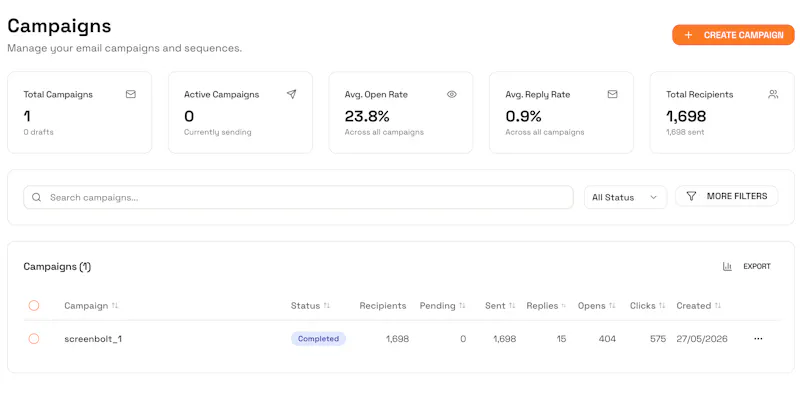Click the magnifier icon in search bar

click(x=36, y=197)
